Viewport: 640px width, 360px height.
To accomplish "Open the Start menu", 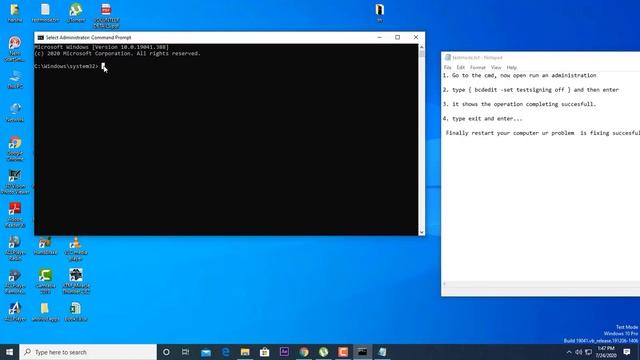I will coord(9,352).
